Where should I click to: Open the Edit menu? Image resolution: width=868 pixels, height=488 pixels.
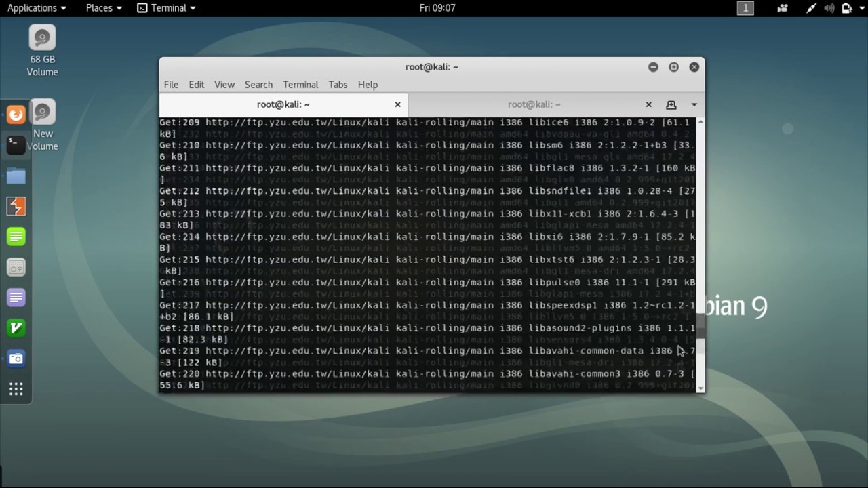[x=197, y=85]
